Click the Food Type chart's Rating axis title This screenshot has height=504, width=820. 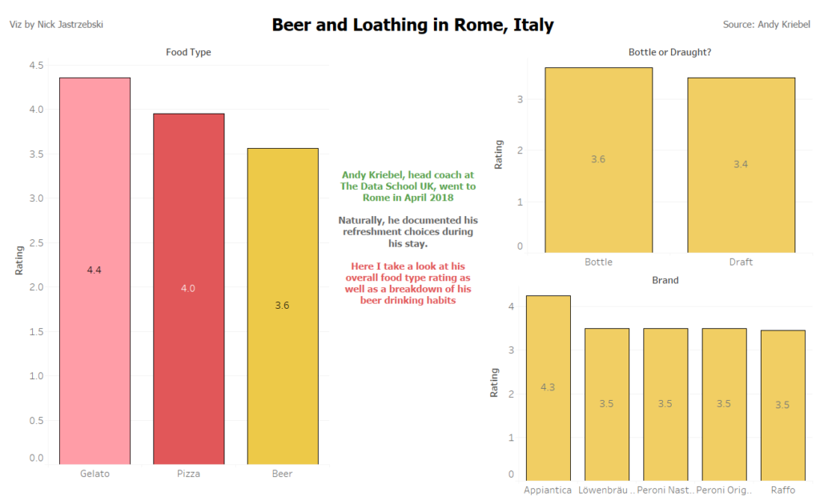(20, 262)
